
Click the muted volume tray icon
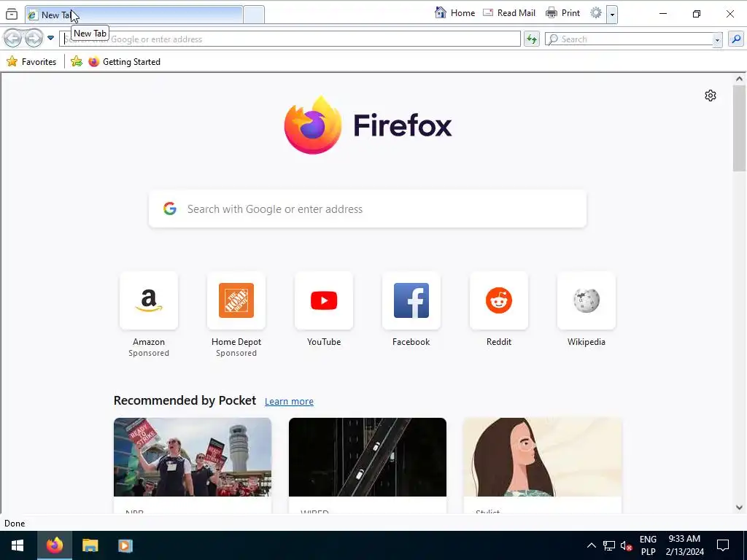tap(626, 545)
